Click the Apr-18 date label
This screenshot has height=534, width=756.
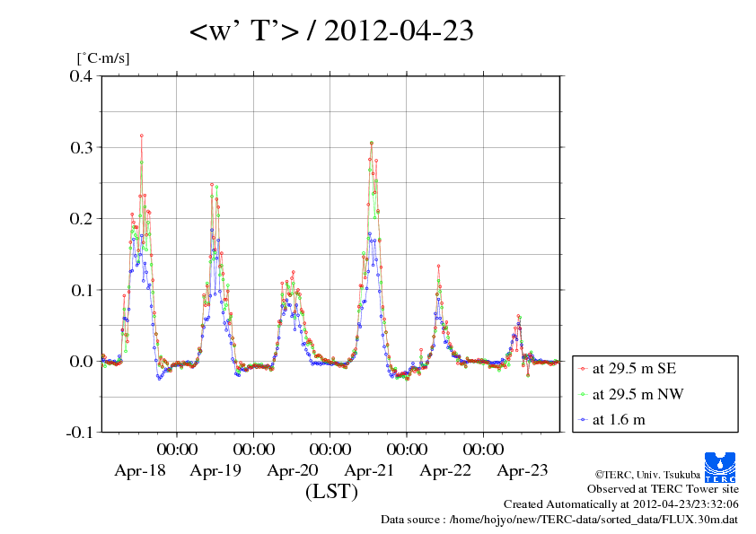(x=139, y=470)
